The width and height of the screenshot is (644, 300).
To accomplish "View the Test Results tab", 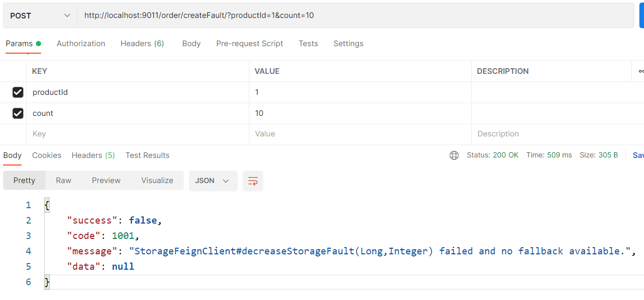I will click(x=147, y=155).
